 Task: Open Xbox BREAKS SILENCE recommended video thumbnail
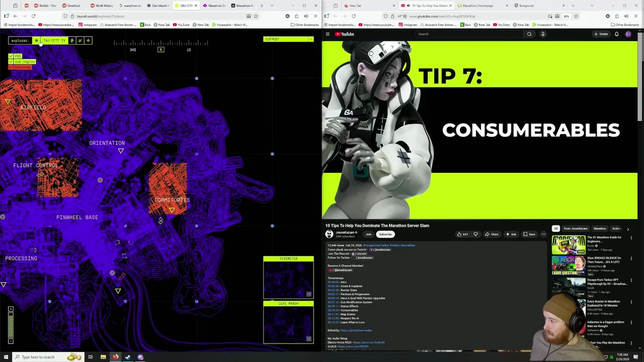coord(569,265)
